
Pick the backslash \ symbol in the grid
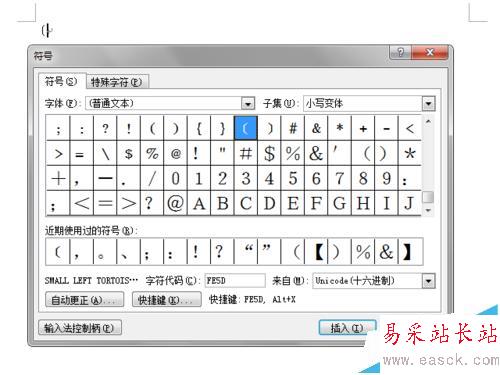click(x=105, y=153)
